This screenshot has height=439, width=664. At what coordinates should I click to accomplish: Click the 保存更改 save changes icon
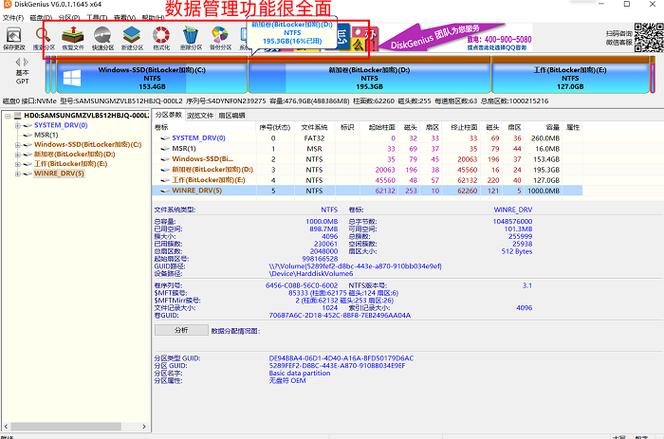point(14,38)
